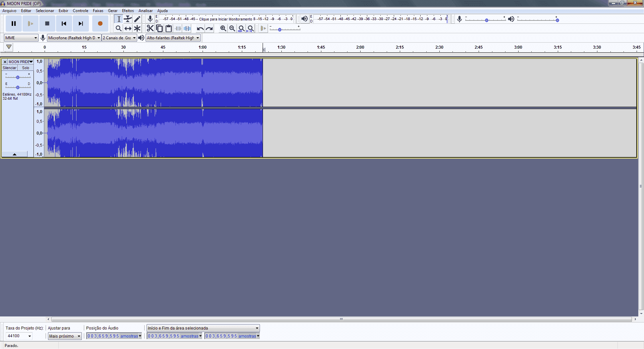Paste with the clipboard icon

pyautogui.click(x=169, y=29)
